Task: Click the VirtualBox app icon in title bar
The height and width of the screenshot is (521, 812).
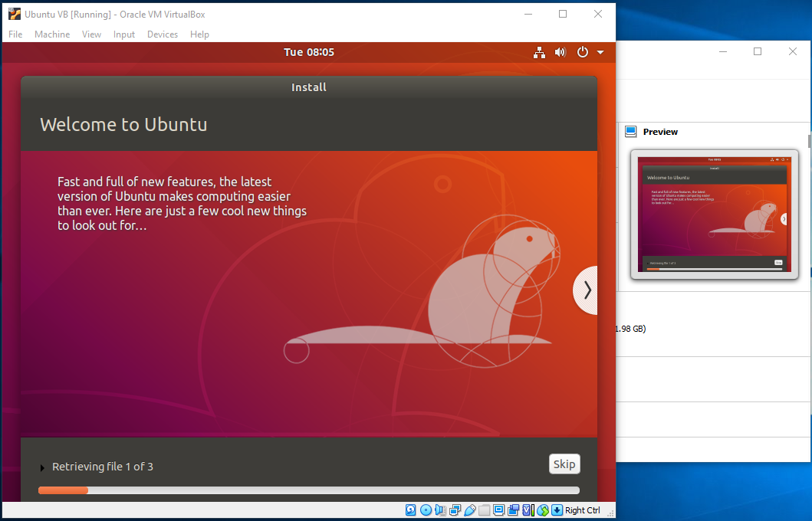Action: (15, 14)
